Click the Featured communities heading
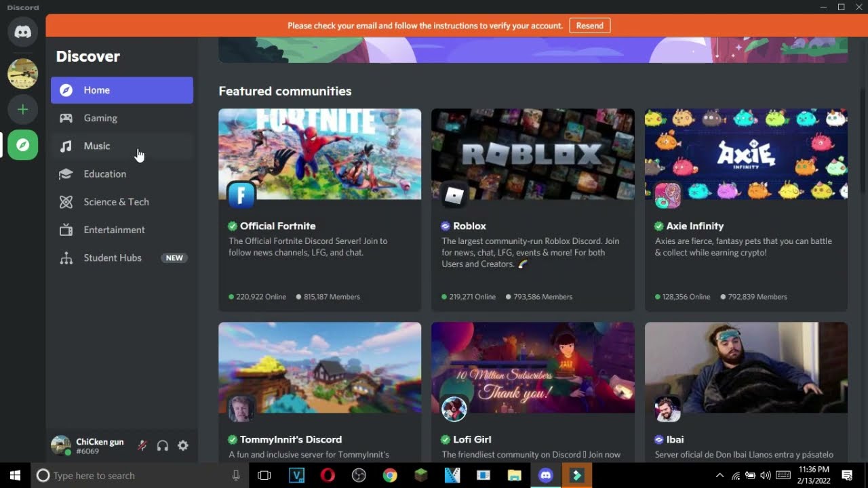The height and width of the screenshot is (488, 868). [285, 91]
